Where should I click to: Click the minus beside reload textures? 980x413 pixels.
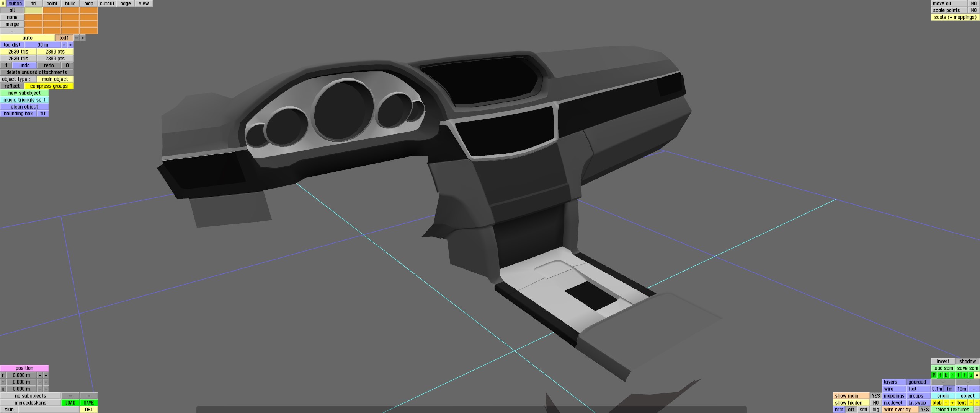(977, 410)
